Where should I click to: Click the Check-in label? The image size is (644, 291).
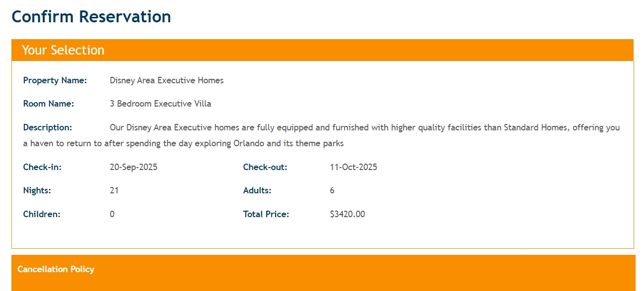tap(43, 167)
